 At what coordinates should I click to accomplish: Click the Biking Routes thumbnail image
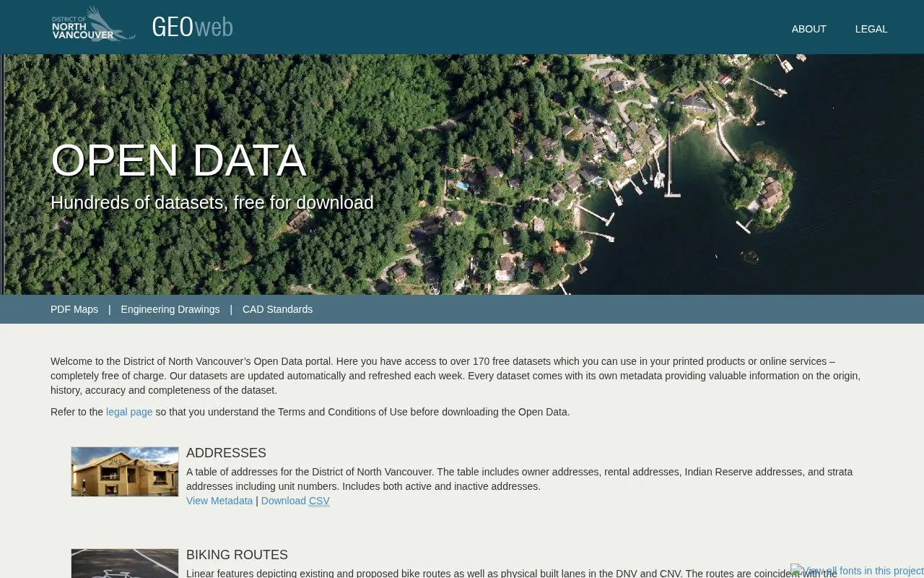125,564
